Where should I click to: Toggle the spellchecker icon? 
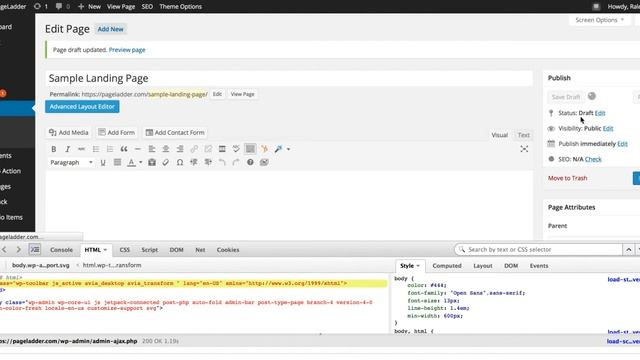236,149
